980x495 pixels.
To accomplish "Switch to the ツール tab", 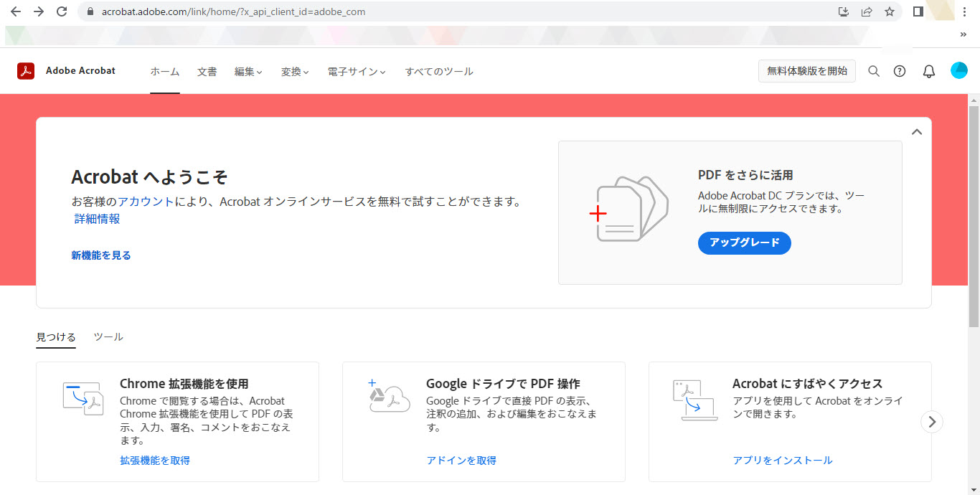I will [108, 337].
